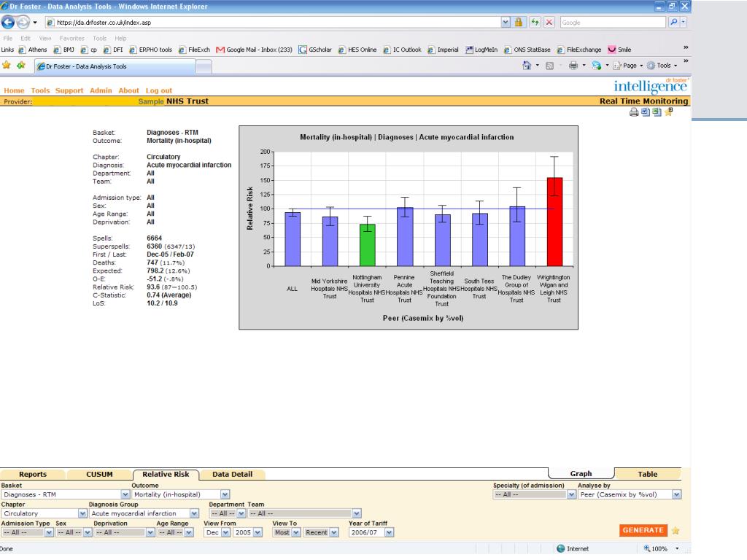Switch to the Reports tab
This screenshot has height=560, width=747.
tap(33, 474)
